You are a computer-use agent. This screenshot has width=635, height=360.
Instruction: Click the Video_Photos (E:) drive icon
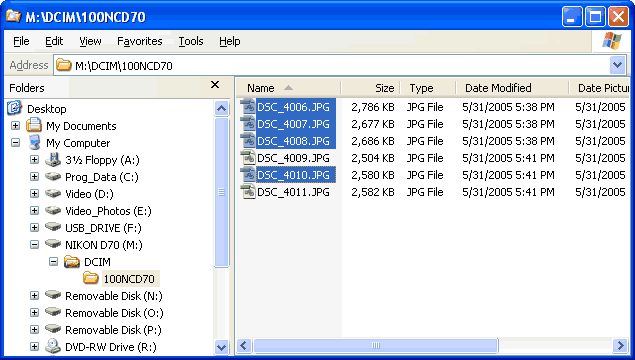(53, 210)
